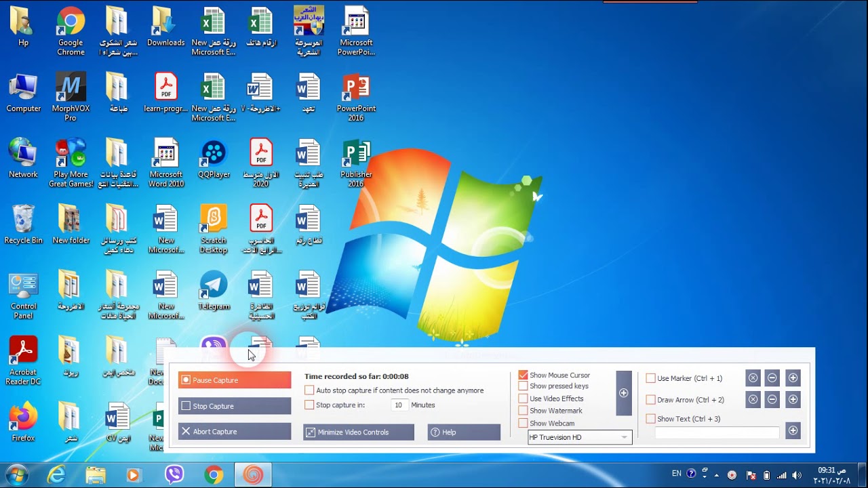Tick the 'Stop capture in' checkbox
Viewport: 868px width, 488px height.
click(x=309, y=405)
